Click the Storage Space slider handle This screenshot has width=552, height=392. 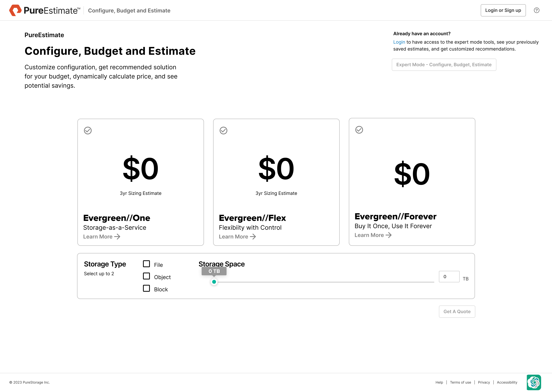pos(214,282)
